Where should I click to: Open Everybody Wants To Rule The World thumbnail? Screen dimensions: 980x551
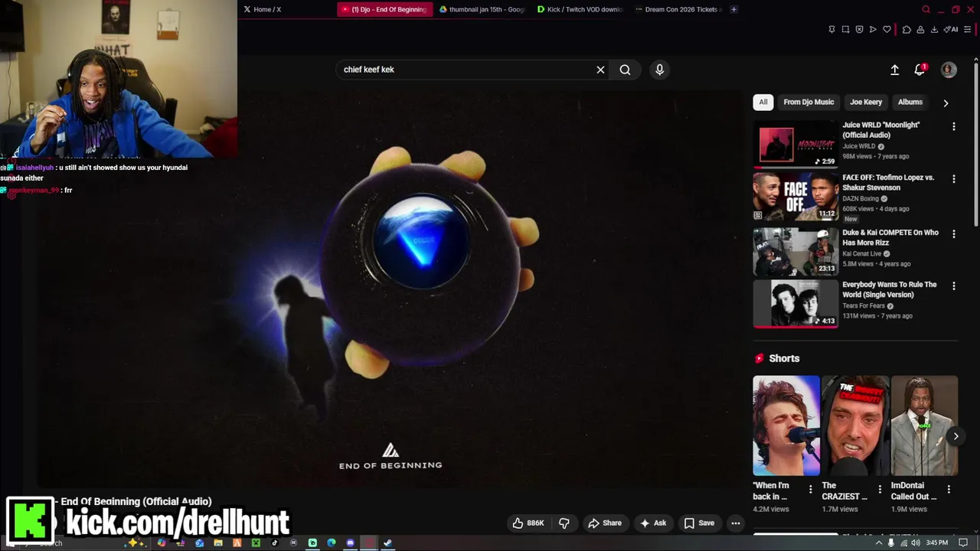795,304
